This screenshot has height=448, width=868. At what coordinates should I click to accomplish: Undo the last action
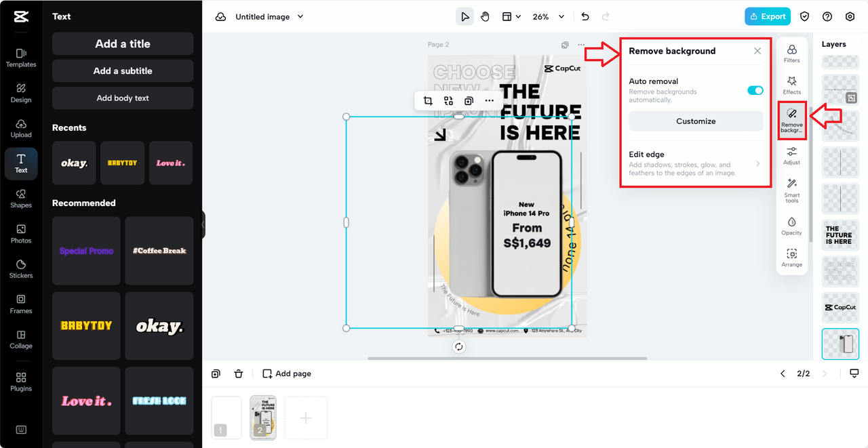[x=585, y=17]
